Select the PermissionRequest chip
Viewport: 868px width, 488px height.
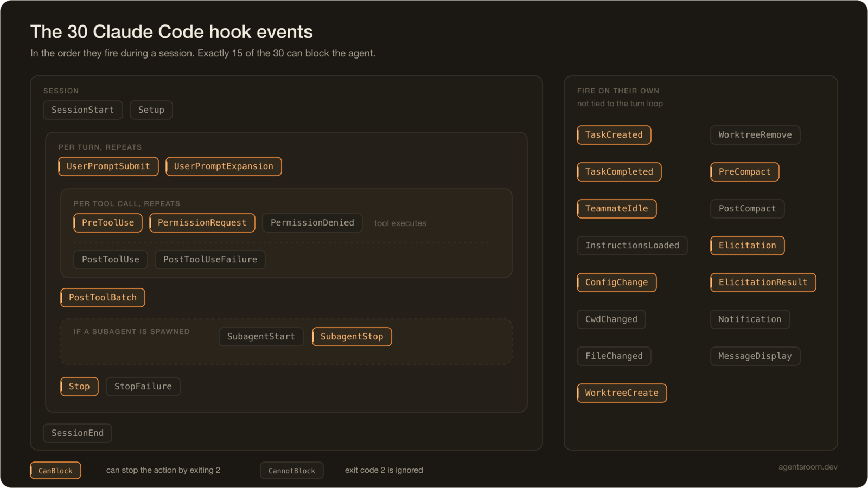coord(202,223)
